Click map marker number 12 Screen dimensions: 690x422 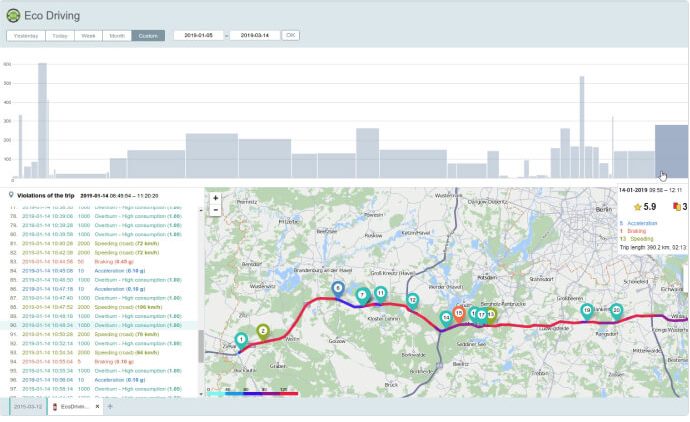[412, 299]
